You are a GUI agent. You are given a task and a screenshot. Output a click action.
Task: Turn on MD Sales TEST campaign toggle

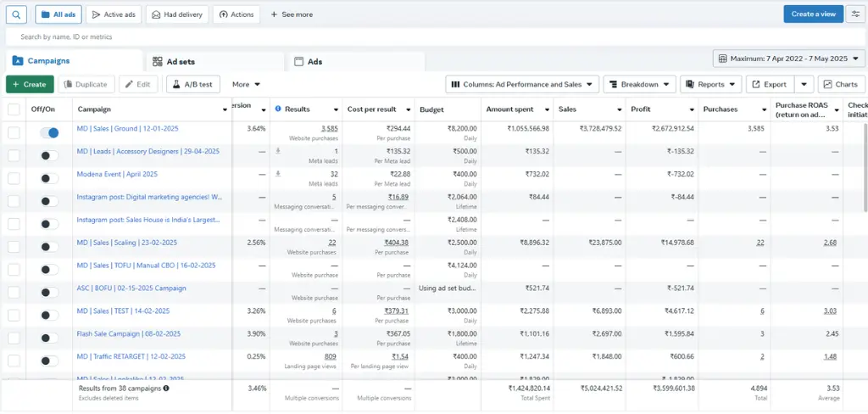click(x=49, y=316)
